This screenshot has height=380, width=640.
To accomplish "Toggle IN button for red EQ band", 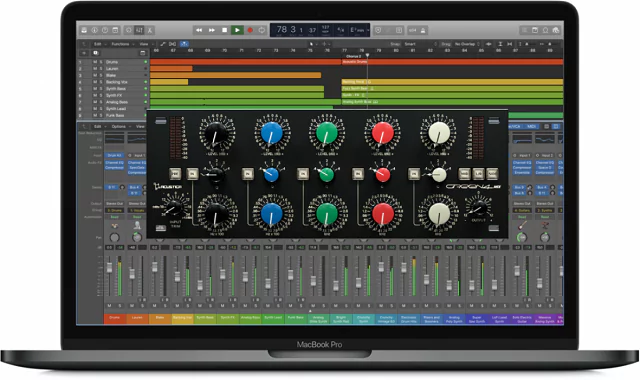I will click(358, 174).
